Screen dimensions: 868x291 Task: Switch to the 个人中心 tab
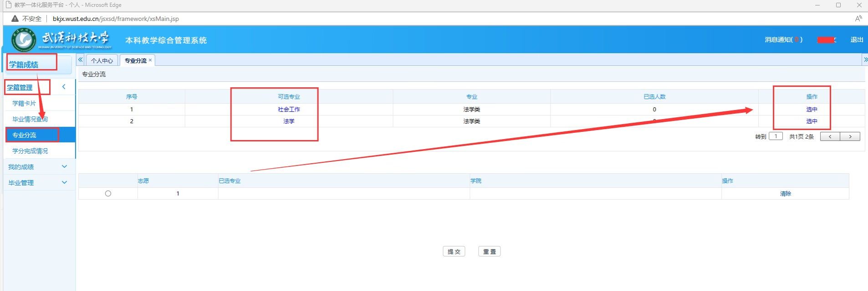pyautogui.click(x=102, y=60)
